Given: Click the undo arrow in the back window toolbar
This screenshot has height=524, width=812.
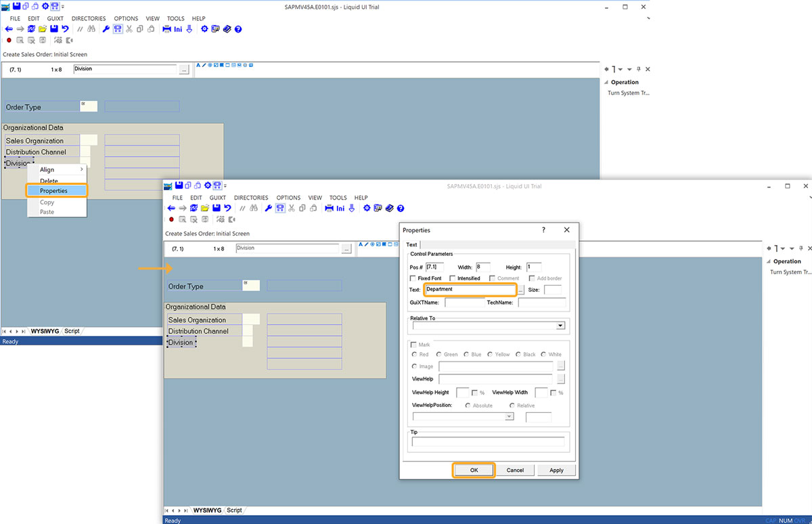Looking at the screenshot, I should tap(65, 29).
